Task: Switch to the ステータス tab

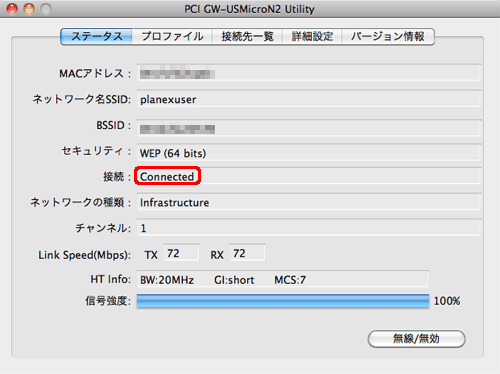Action: pyautogui.click(x=97, y=36)
